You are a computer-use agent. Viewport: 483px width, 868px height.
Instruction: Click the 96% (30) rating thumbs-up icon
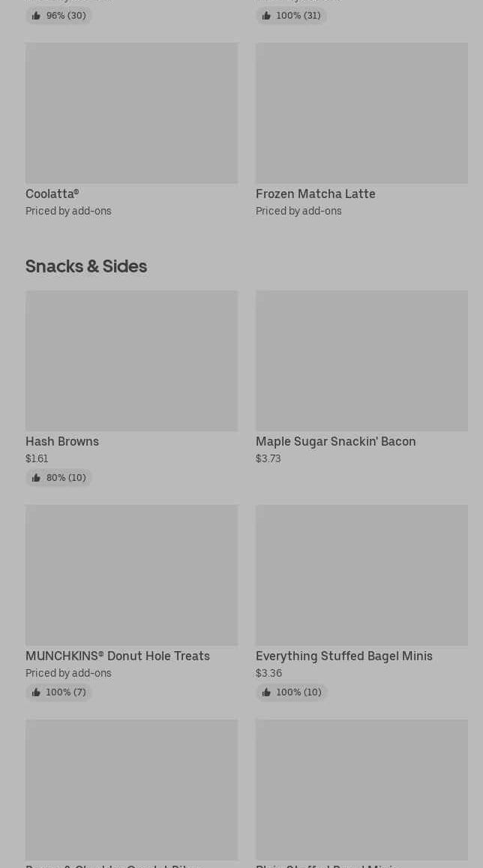36,16
